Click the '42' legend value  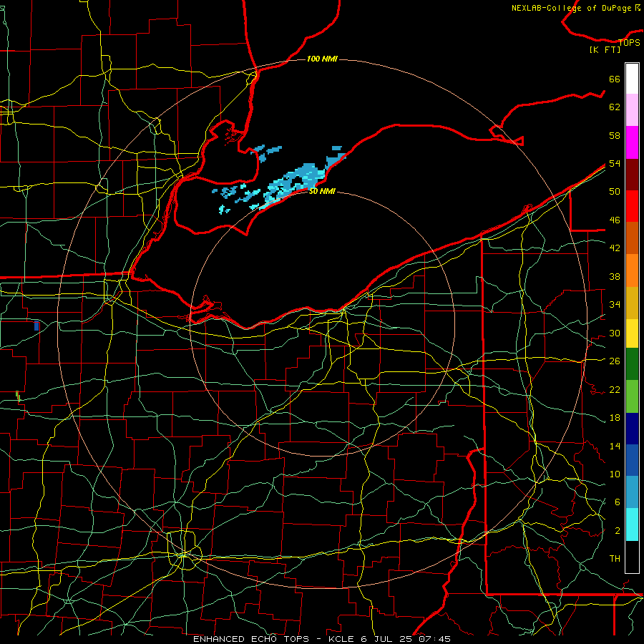(615, 248)
